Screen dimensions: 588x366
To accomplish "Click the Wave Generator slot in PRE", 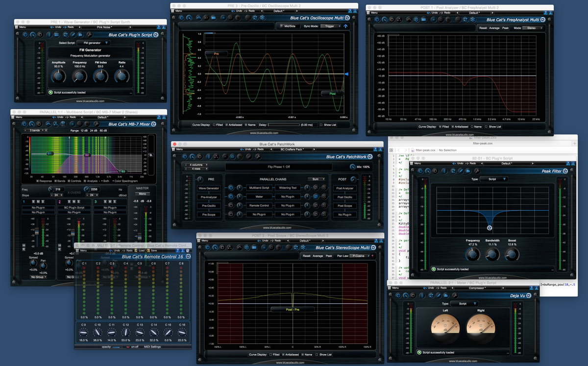I will point(209,188).
